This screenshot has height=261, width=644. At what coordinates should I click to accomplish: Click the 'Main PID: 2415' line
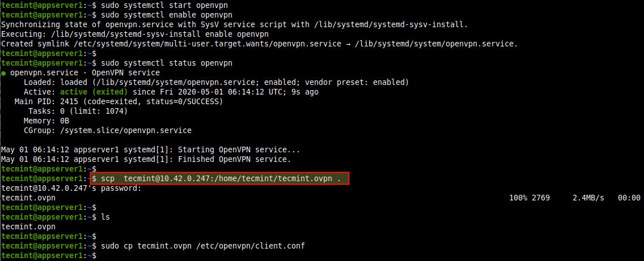(118, 101)
